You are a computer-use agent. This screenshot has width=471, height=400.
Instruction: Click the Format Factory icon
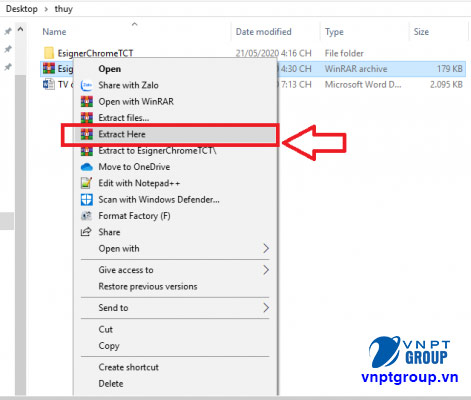click(x=86, y=216)
